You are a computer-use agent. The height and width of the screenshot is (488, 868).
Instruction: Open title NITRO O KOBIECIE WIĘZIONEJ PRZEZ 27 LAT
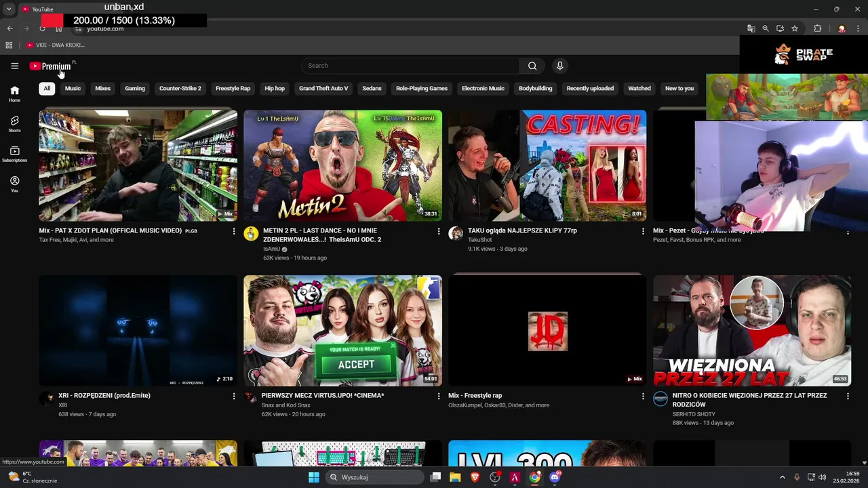click(x=749, y=399)
